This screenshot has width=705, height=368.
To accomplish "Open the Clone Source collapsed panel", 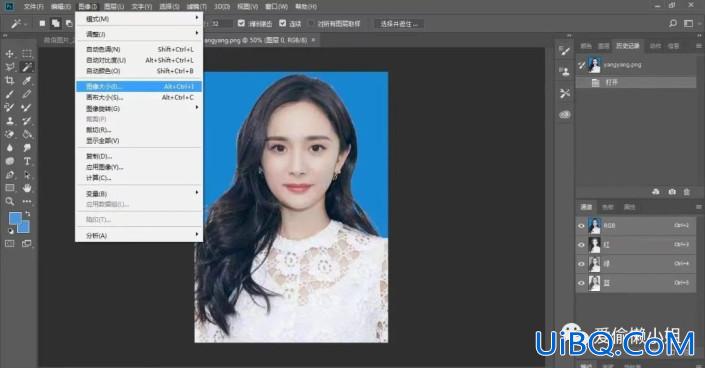I will pos(565,71).
